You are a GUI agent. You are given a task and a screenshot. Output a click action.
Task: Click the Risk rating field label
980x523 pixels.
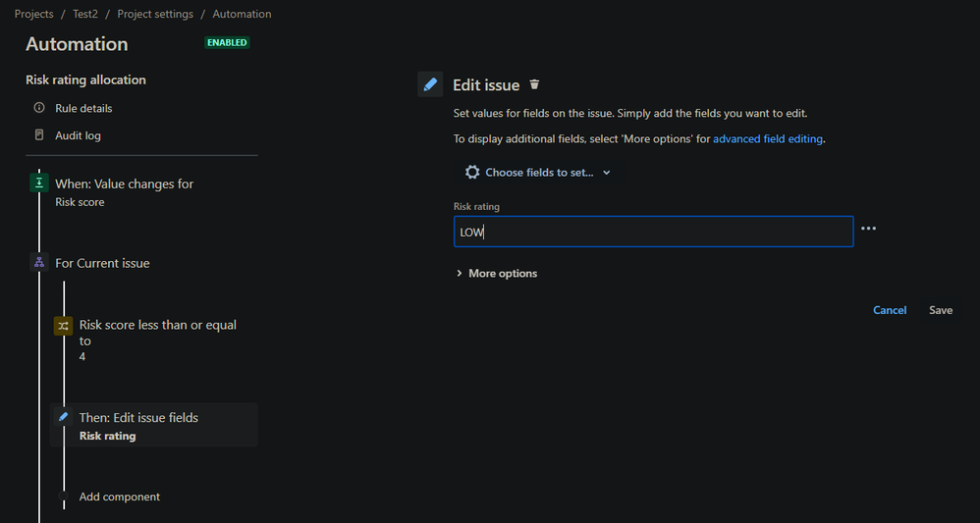click(x=476, y=206)
